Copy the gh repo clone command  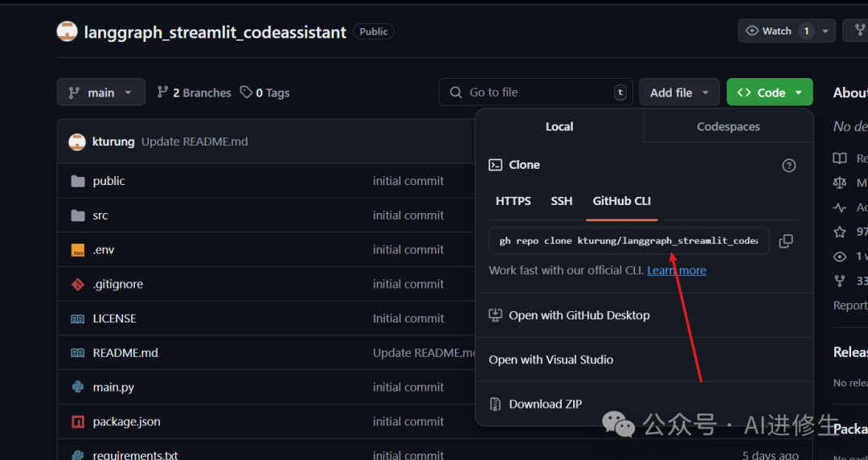click(785, 241)
